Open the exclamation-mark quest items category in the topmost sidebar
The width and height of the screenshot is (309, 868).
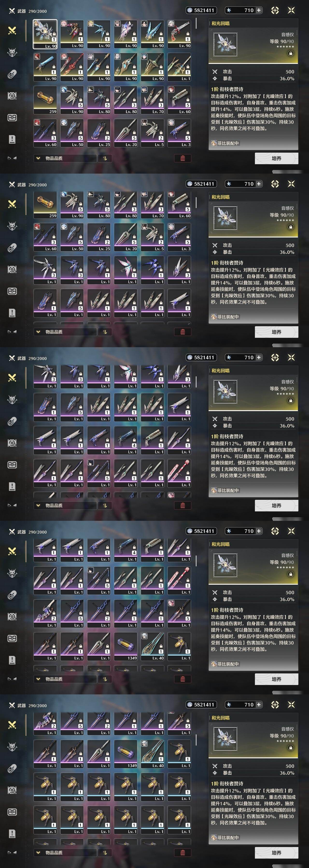[x=12, y=139]
